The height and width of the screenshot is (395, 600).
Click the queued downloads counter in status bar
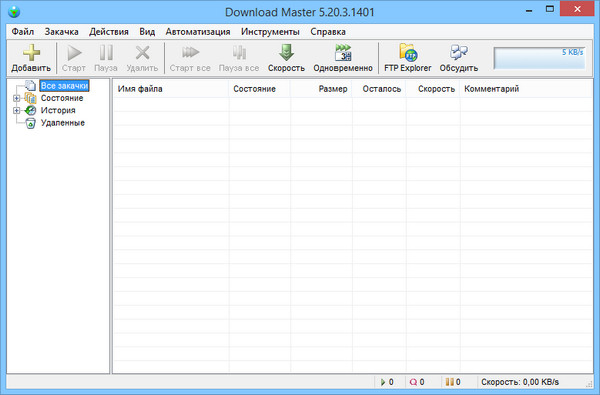[417, 382]
